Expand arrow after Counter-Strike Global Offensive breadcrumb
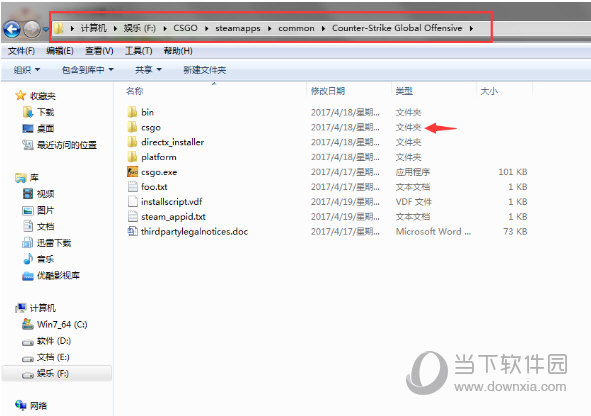The height and width of the screenshot is (416, 591). pos(471,28)
